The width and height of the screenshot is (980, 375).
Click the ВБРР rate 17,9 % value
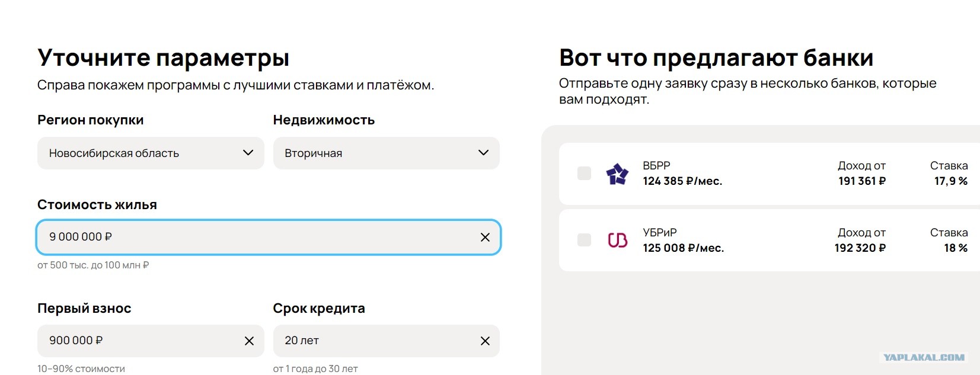coord(951,181)
